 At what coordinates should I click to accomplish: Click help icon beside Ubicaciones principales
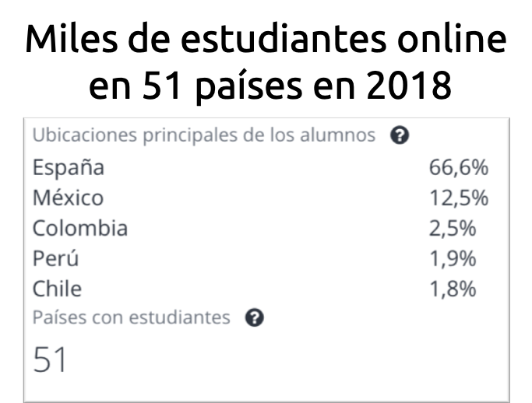pos(400,135)
